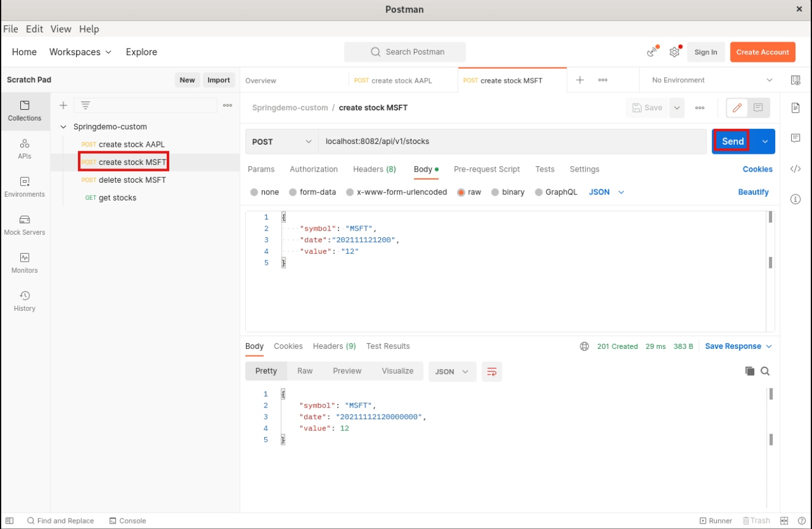
Task: Switch to edit mode with the pencil icon
Action: (x=737, y=108)
